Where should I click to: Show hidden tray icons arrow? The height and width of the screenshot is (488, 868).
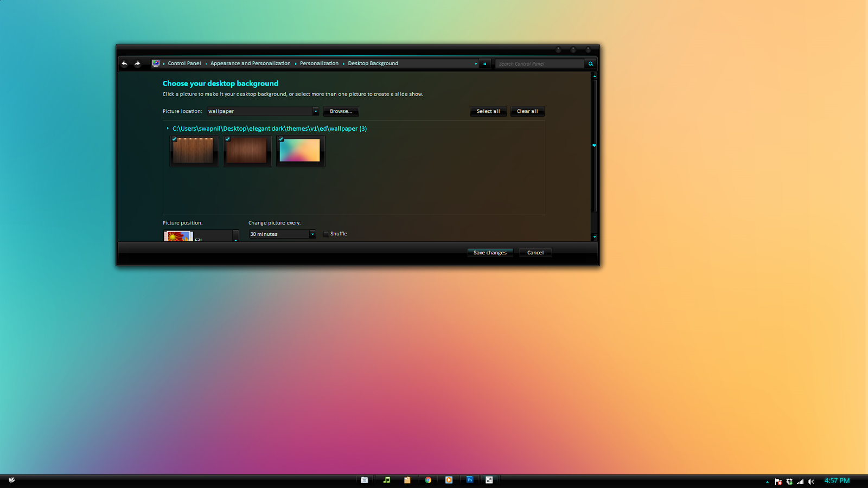click(767, 481)
